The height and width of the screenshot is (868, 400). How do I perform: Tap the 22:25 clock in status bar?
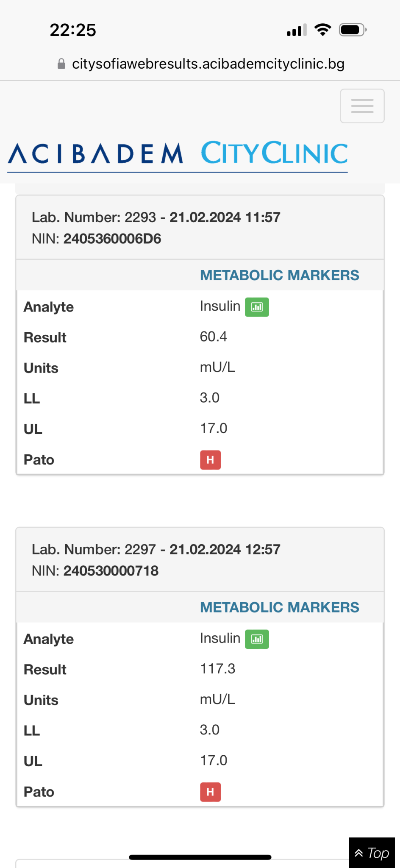point(73,30)
